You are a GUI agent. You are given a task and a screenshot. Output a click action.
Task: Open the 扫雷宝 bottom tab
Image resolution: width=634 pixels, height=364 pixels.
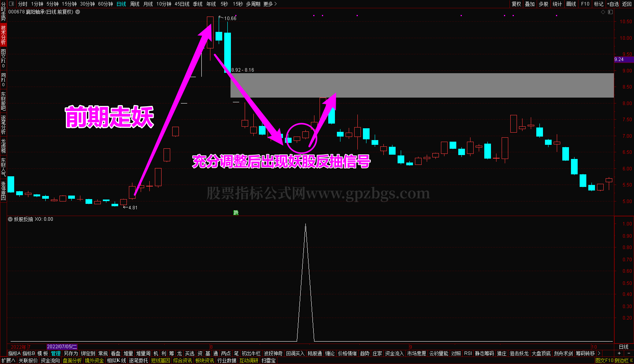coord(268,360)
